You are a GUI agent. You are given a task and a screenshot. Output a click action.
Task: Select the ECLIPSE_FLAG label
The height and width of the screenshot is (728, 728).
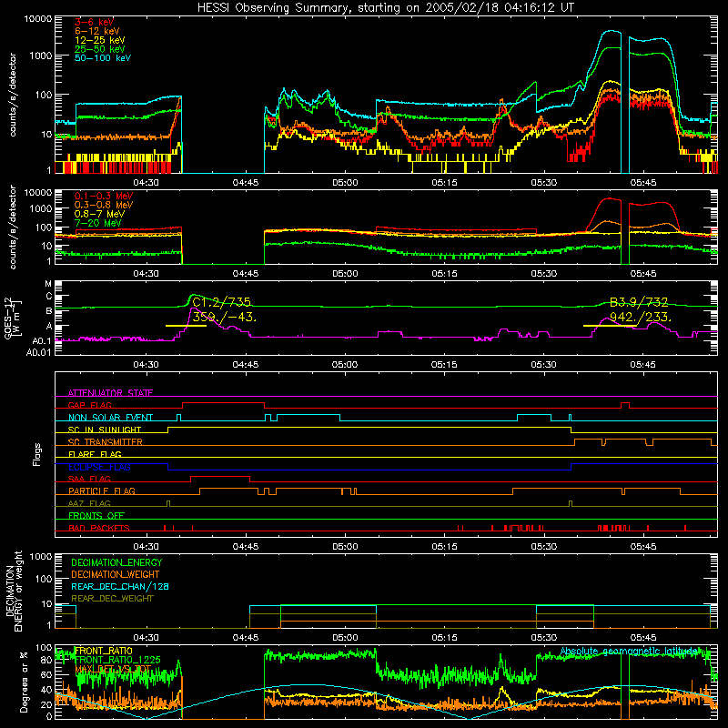click(x=99, y=467)
